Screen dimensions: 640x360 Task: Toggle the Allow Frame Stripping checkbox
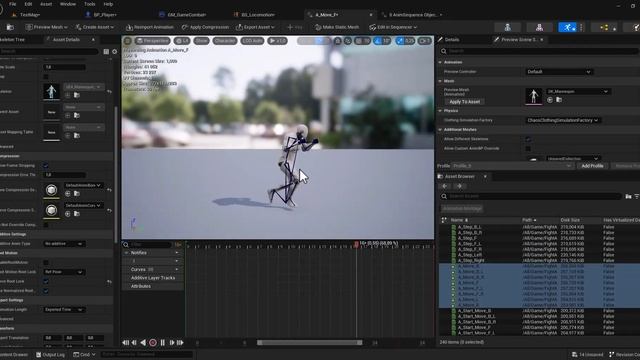point(46,166)
